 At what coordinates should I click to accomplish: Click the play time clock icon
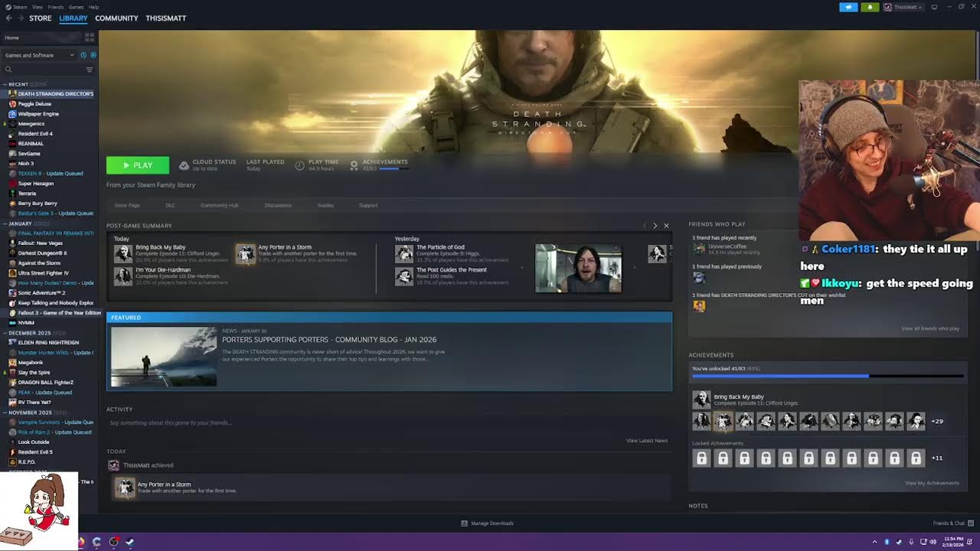(299, 165)
